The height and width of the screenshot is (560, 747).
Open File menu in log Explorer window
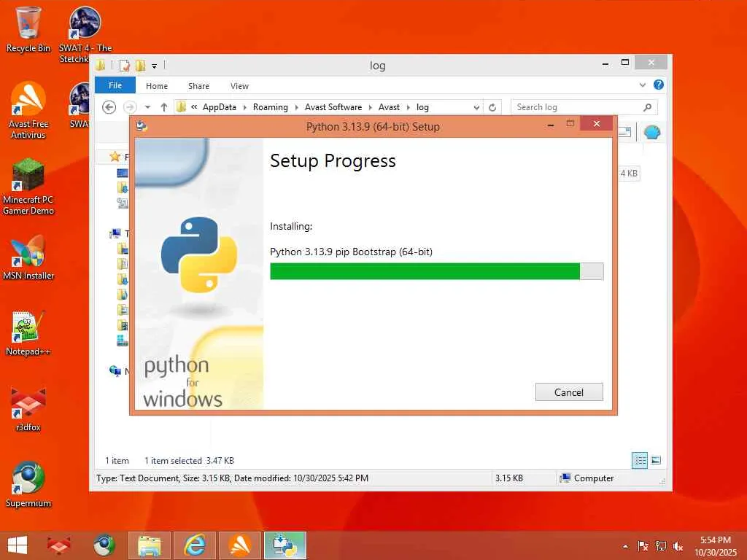[115, 85]
